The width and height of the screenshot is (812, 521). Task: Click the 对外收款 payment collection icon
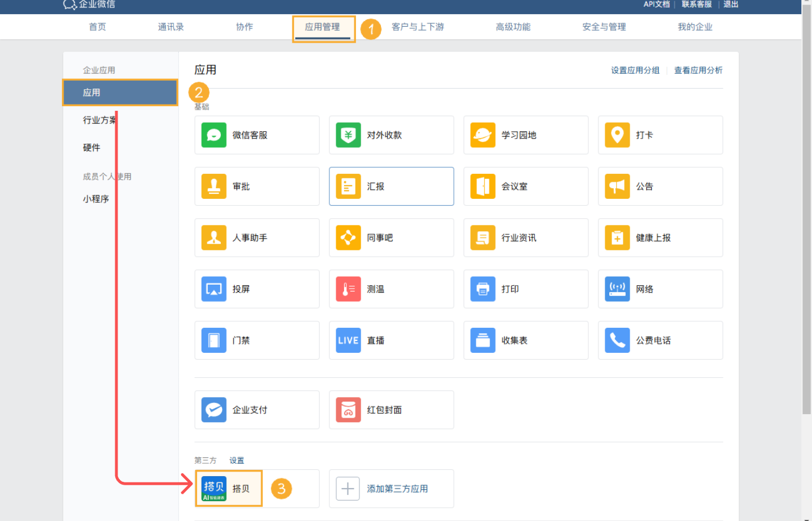391,135
